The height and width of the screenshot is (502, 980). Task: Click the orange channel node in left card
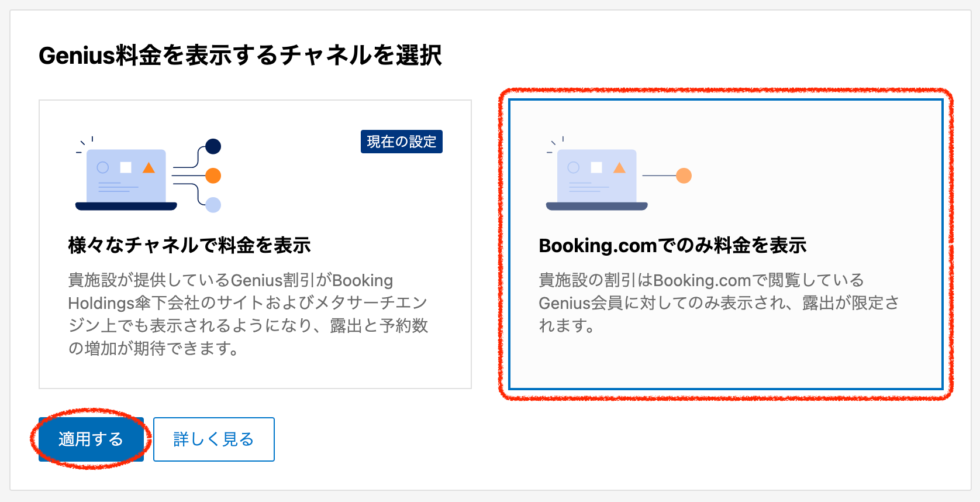tap(213, 176)
